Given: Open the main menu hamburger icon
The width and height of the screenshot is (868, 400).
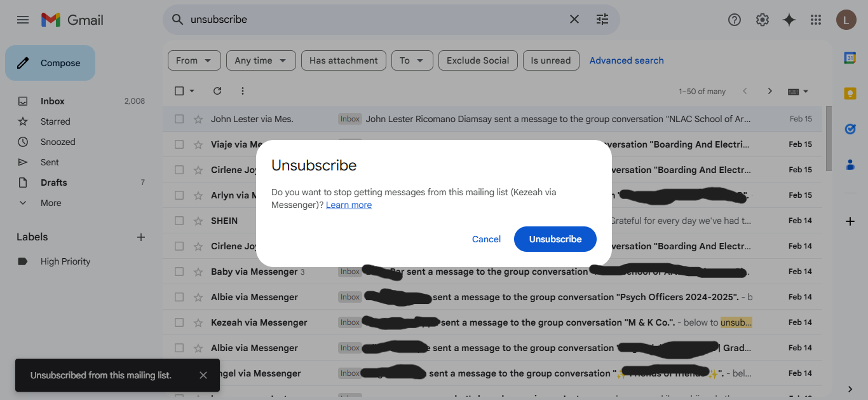Looking at the screenshot, I should [23, 20].
